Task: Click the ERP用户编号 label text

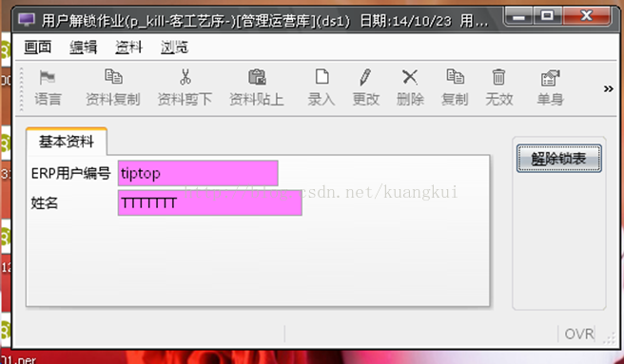Action: [x=70, y=174]
